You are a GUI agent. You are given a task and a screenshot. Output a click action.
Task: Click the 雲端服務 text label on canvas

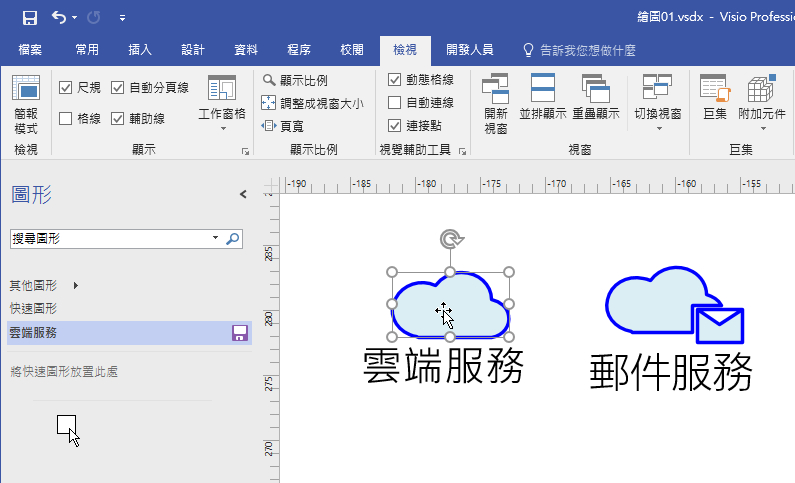coord(444,365)
